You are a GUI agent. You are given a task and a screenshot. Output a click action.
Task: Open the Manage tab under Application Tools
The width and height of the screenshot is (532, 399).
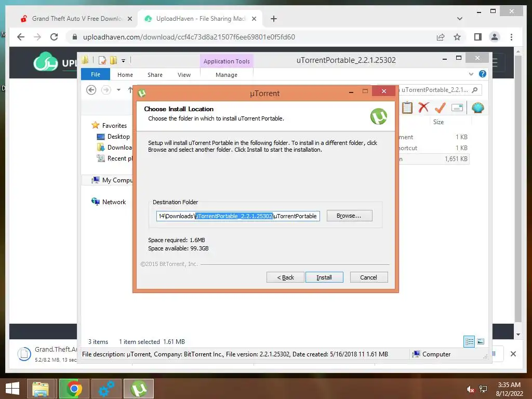click(x=227, y=75)
